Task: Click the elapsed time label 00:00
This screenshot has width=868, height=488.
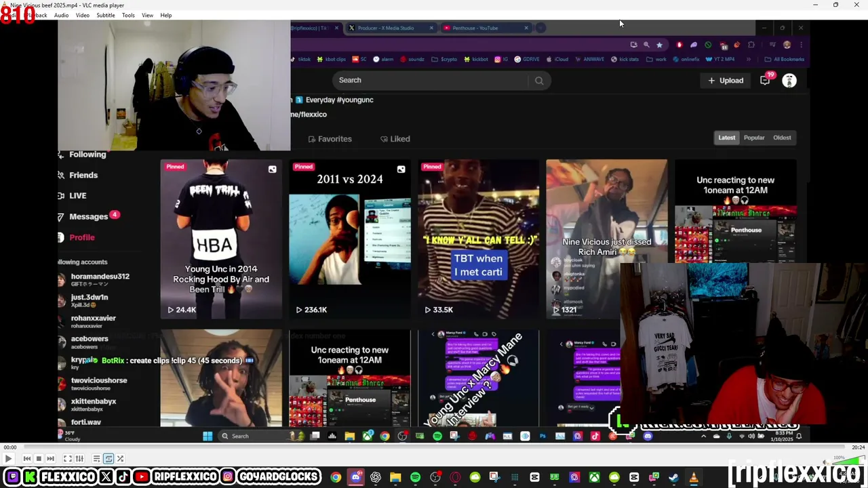Action: [10, 447]
